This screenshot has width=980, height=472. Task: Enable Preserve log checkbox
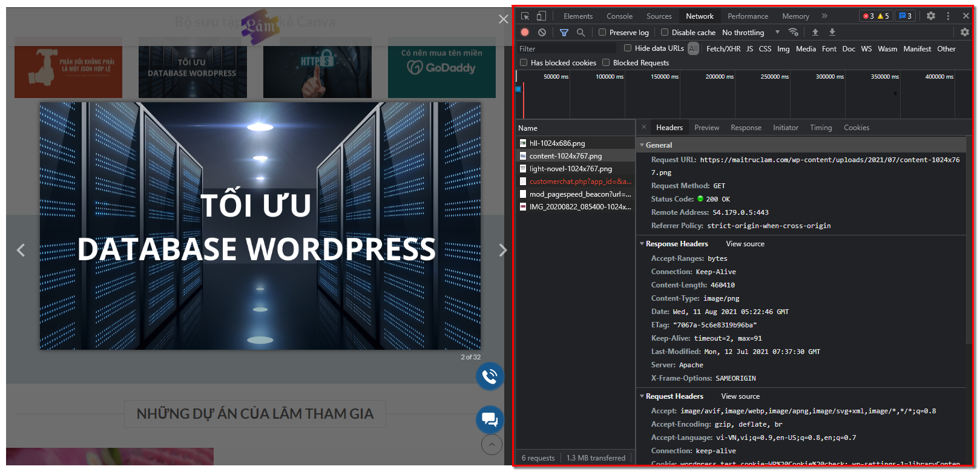tap(602, 33)
